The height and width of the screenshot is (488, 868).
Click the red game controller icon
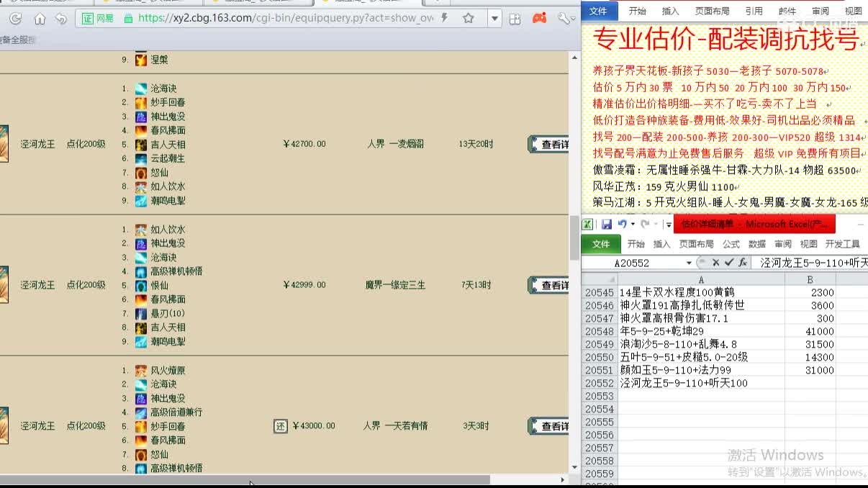coord(539,19)
